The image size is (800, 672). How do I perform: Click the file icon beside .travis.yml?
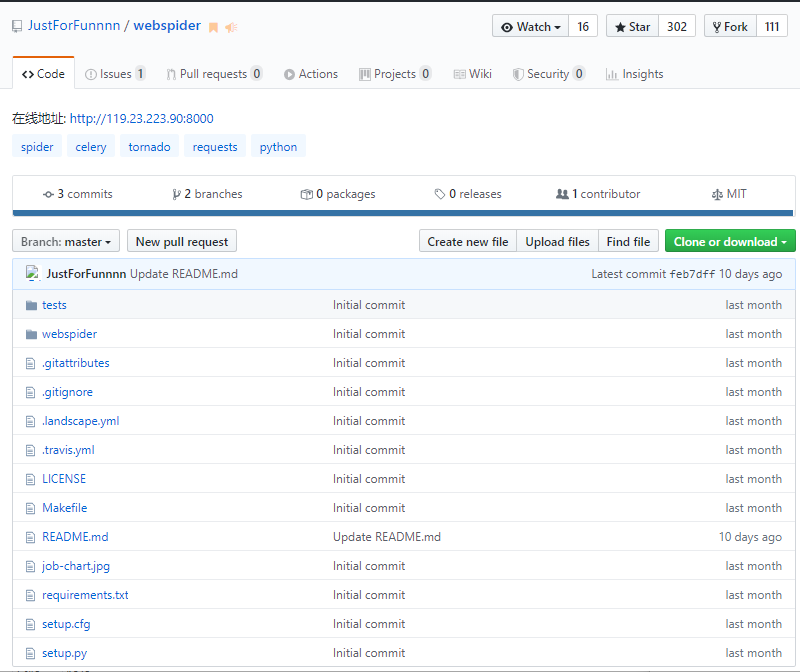click(x=31, y=451)
